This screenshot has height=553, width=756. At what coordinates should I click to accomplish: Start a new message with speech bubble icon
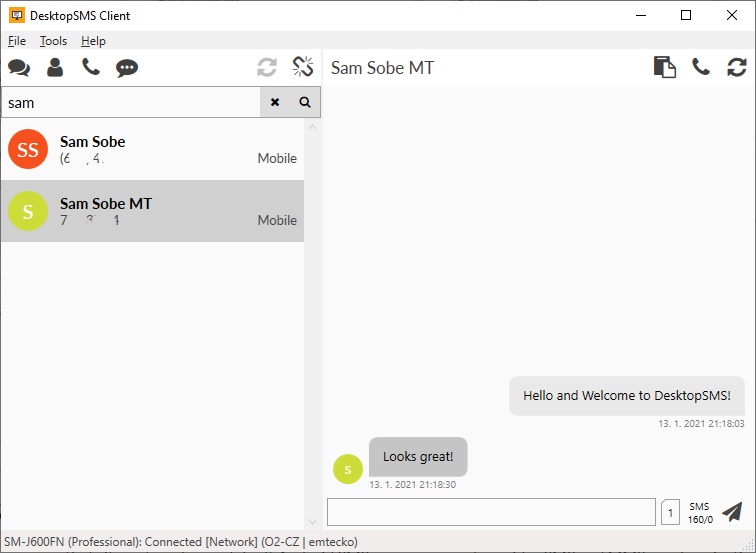click(127, 68)
